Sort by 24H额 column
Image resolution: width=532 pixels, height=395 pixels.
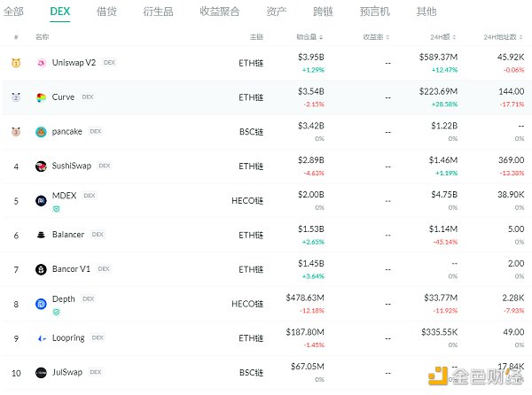pyautogui.click(x=443, y=37)
